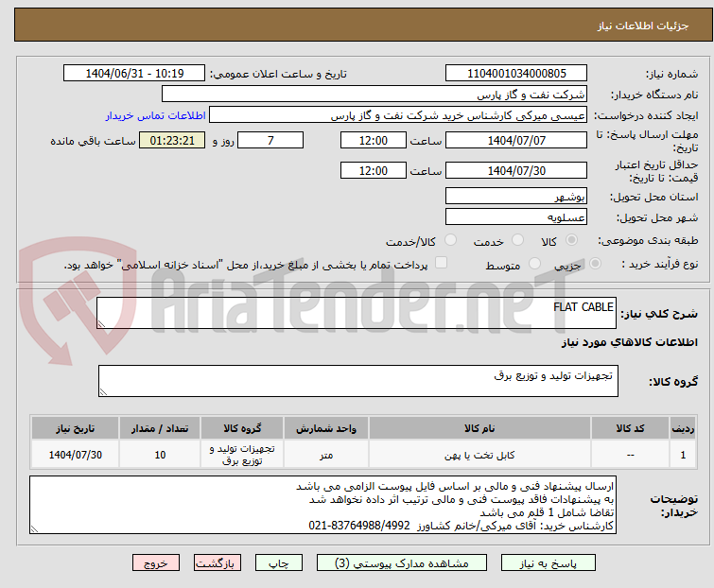Select the خدمت radio button
This screenshot has height=588, width=714.
pos(517,240)
